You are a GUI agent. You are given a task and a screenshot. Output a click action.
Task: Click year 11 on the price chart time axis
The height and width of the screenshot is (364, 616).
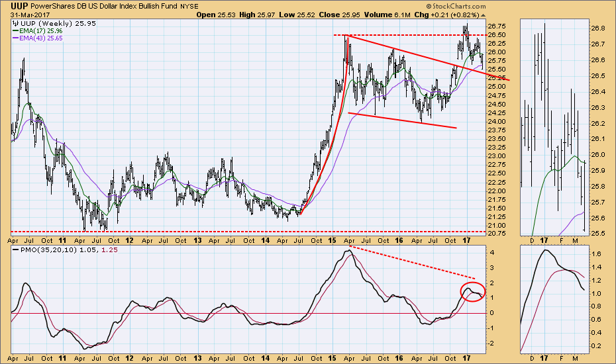[62, 240]
